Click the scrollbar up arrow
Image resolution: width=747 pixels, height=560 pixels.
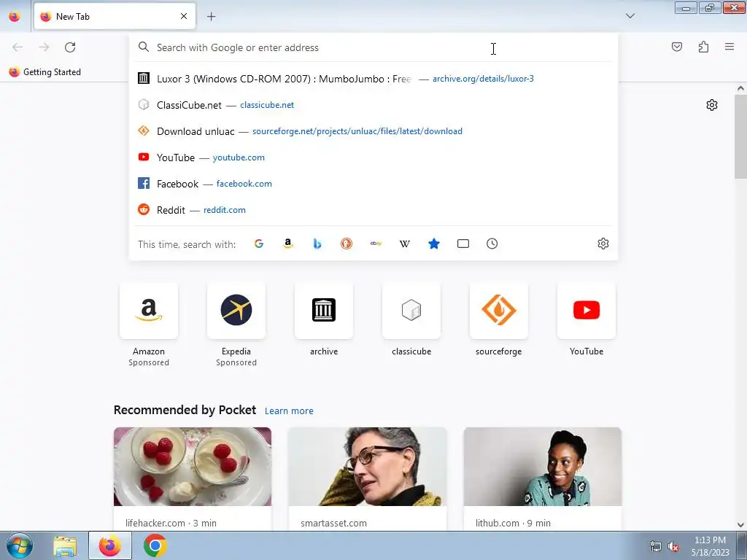pyautogui.click(x=740, y=88)
